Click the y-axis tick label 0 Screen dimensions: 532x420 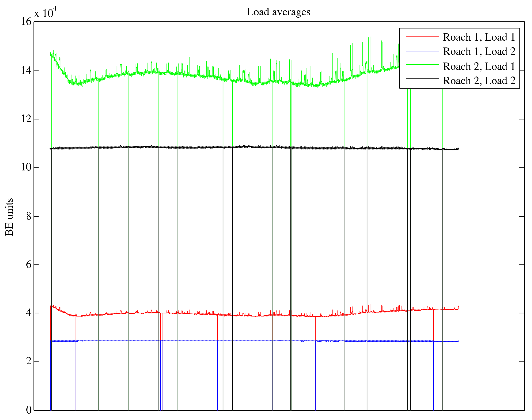(28, 410)
